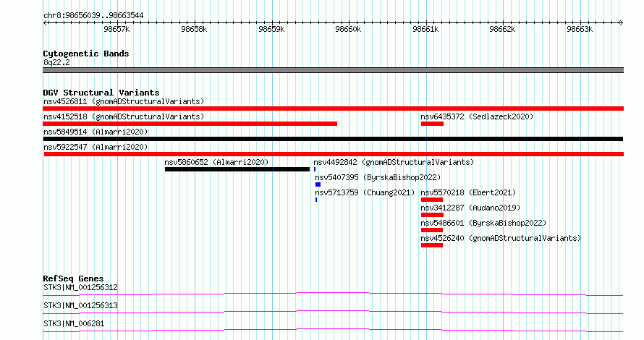644x340 pixels.
Task: Click the 98663k ruler label
Action: click(x=580, y=29)
